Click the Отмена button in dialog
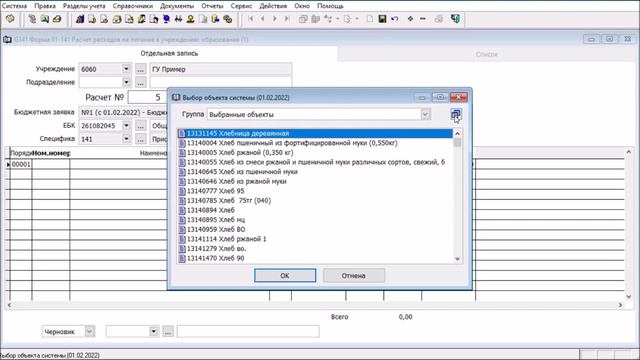This screenshot has width=640, height=360. click(x=353, y=276)
